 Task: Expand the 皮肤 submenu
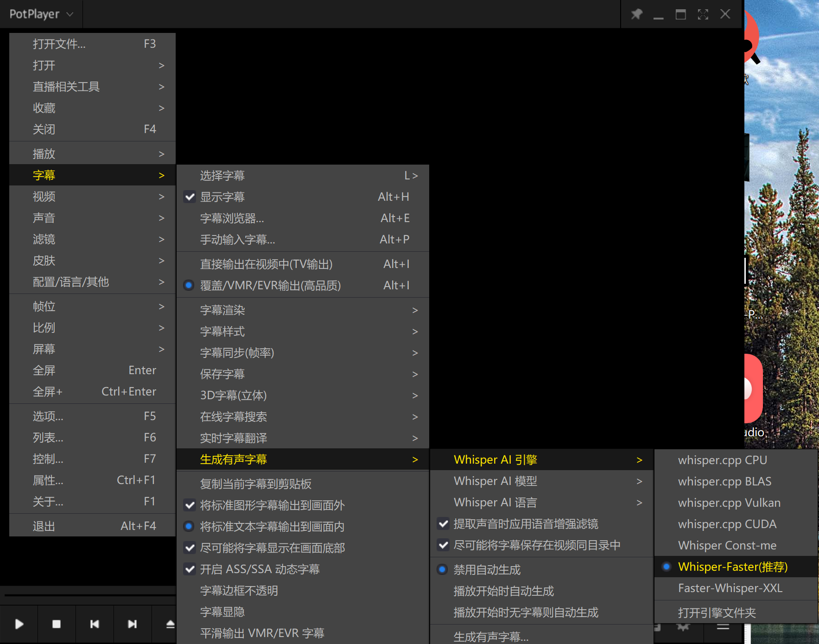(x=92, y=261)
